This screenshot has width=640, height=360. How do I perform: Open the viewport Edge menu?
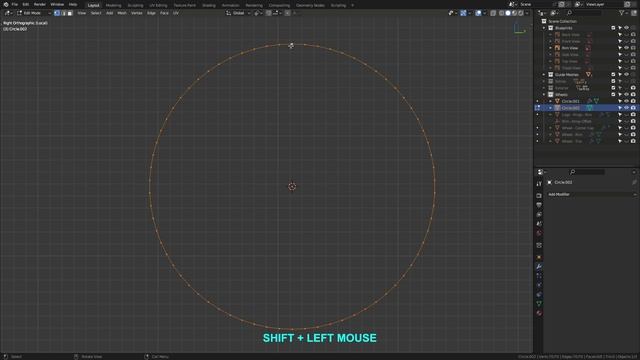(151, 13)
